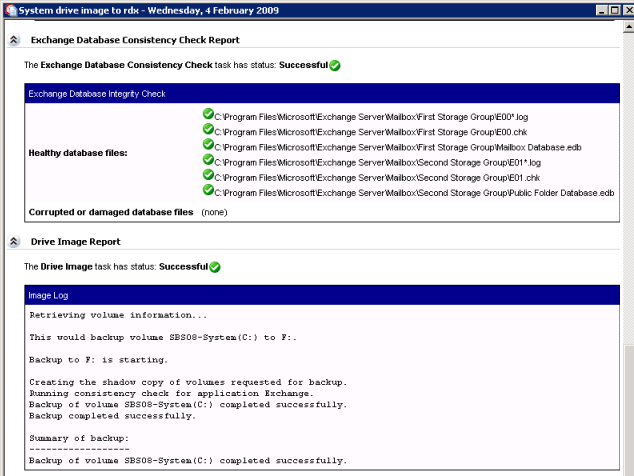Click the green check next to Exchange check Successful
634x476 pixels.
335,66
